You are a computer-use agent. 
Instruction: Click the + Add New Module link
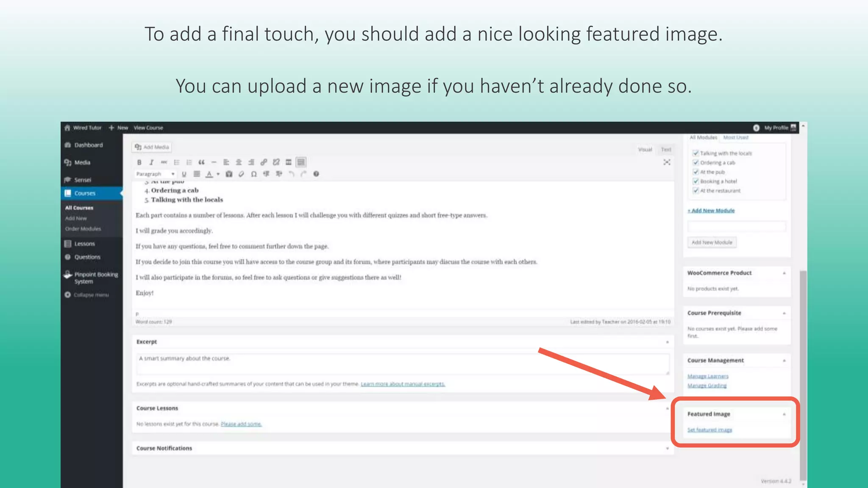pos(711,211)
